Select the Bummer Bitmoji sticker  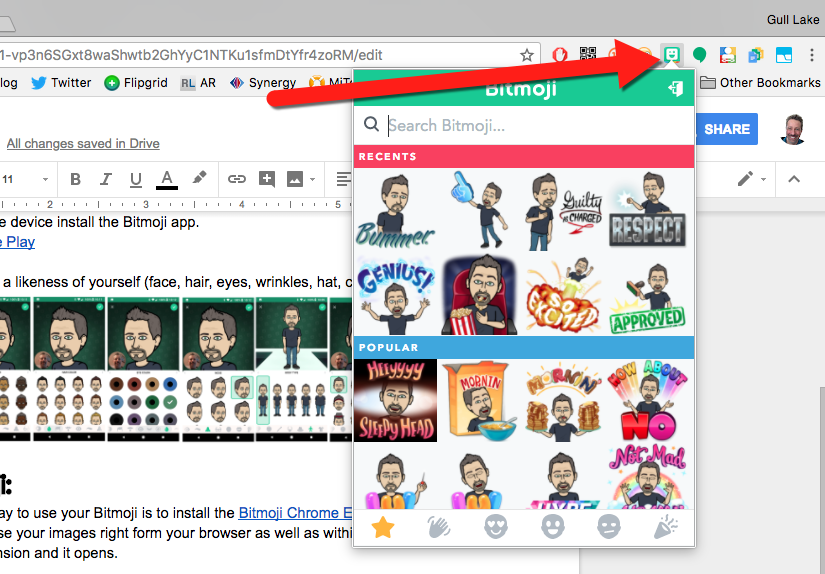396,209
